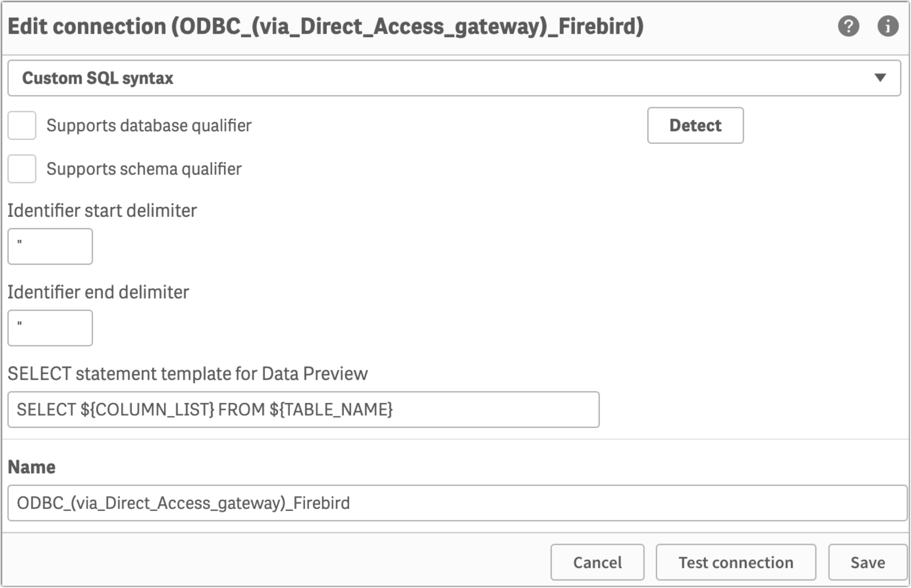Click the Identifier start delimiter field
Viewport: 911px width, 588px height.
(50, 246)
